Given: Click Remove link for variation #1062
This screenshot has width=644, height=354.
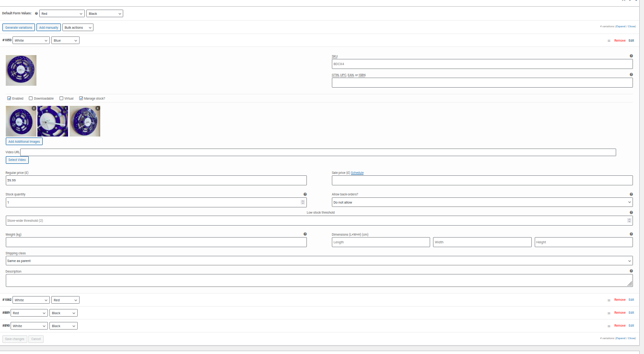Looking at the screenshot, I should 620,300.
